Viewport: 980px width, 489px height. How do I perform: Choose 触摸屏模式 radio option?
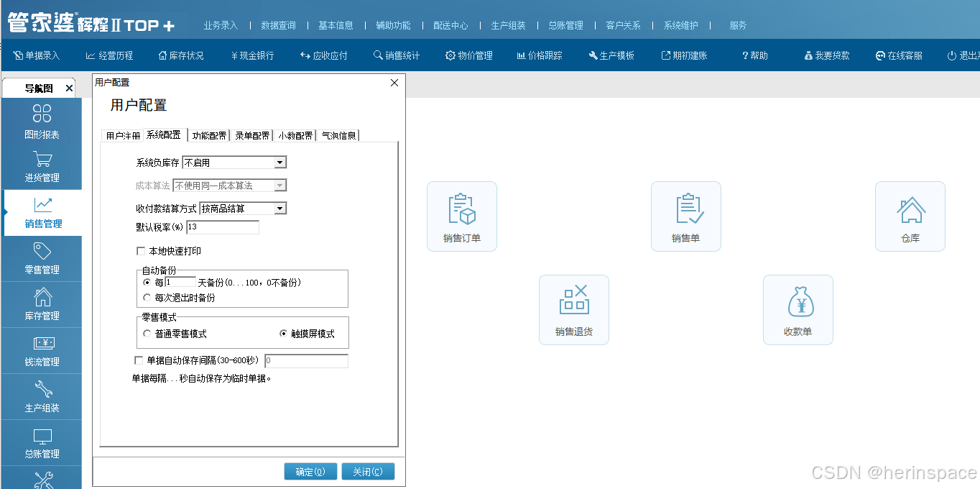point(284,334)
